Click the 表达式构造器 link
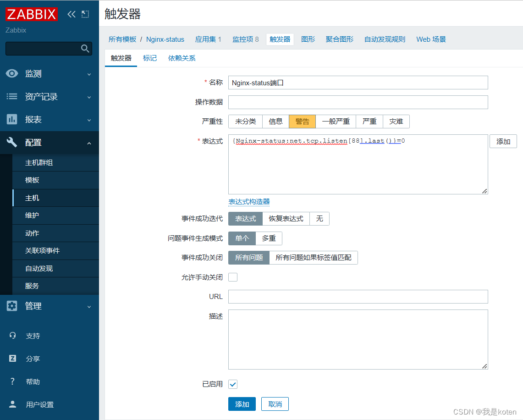Viewport: 523px width, 420px height. pyautogui.click(x=249, y=202)
